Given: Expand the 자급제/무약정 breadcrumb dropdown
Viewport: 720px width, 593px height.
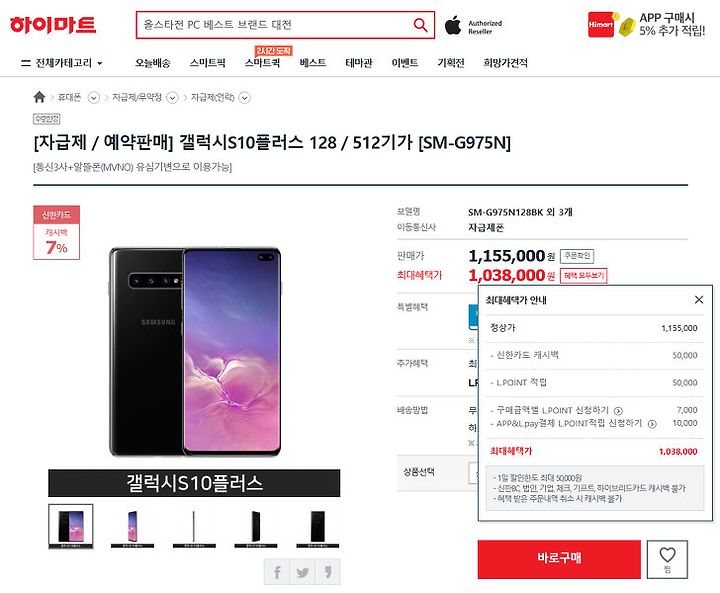Looking at the screenshot, I should pos(172,98).
